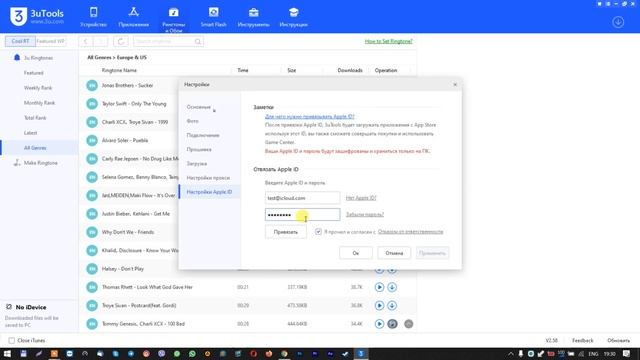Click the 3u Ringtones bell icon
The width and height of the screenshot is (640, 360).
(x=17, y=58)
